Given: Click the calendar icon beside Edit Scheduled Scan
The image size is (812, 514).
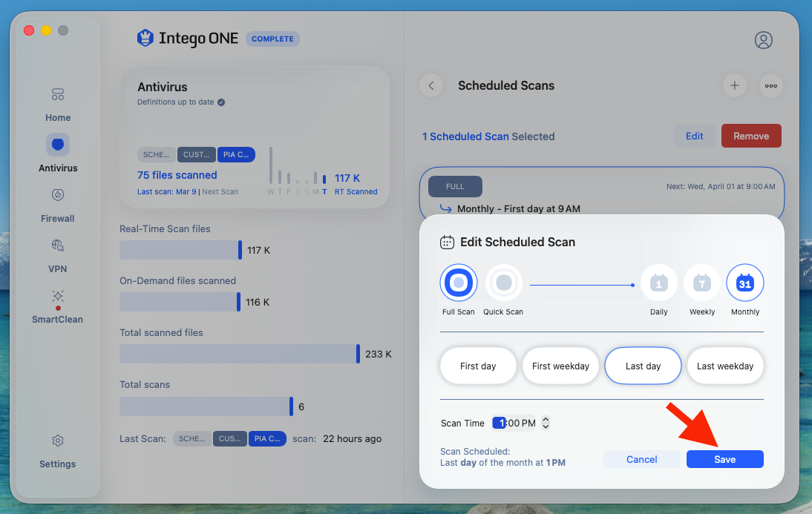Looking at the screenshot, I should [447, 242].
